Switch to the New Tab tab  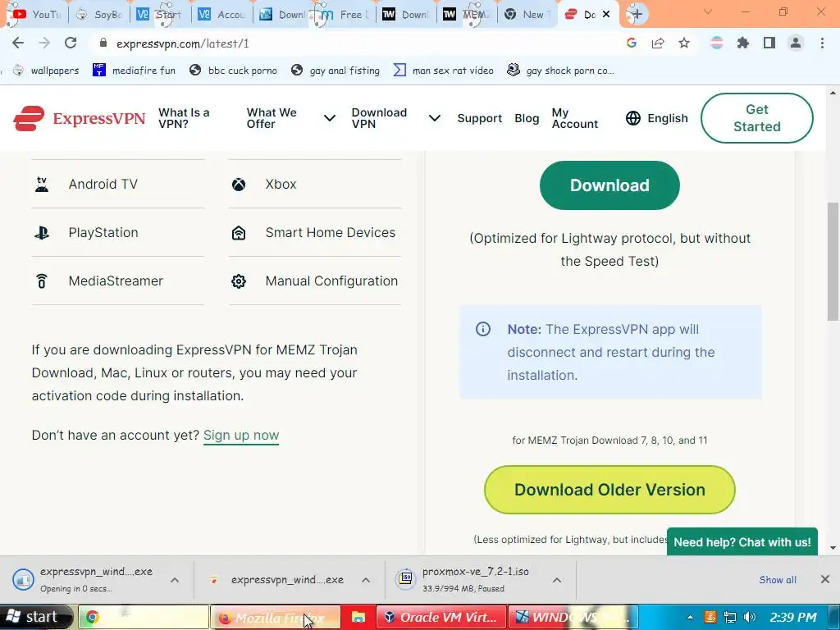pos(527,15)
